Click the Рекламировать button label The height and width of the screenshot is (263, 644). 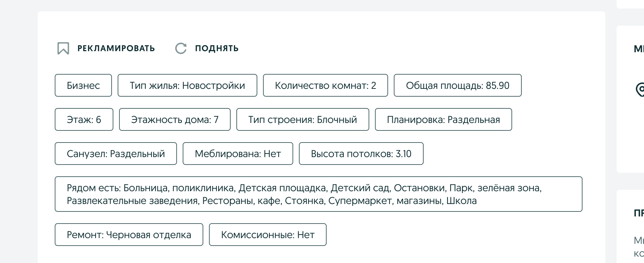pyautogui.click(x=116, y=48)
